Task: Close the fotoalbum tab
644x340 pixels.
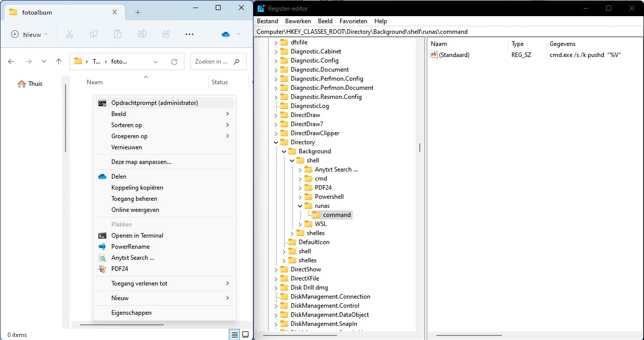Action: click(115, 12)
